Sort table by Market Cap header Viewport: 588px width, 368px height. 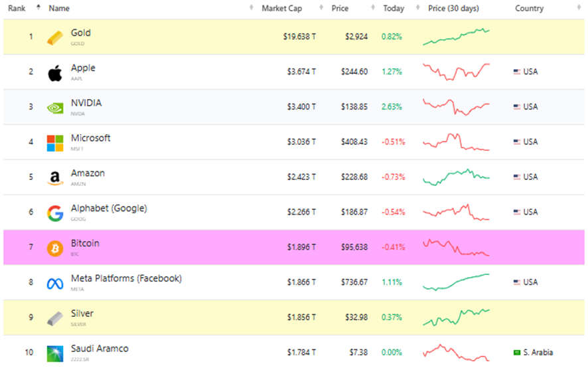[x=283, y=9]
